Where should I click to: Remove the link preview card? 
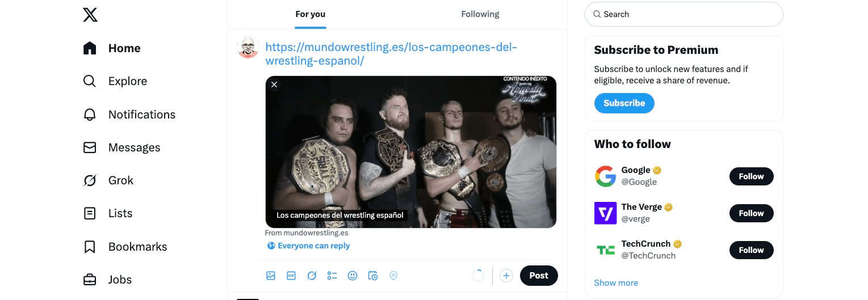pos(274,84)
